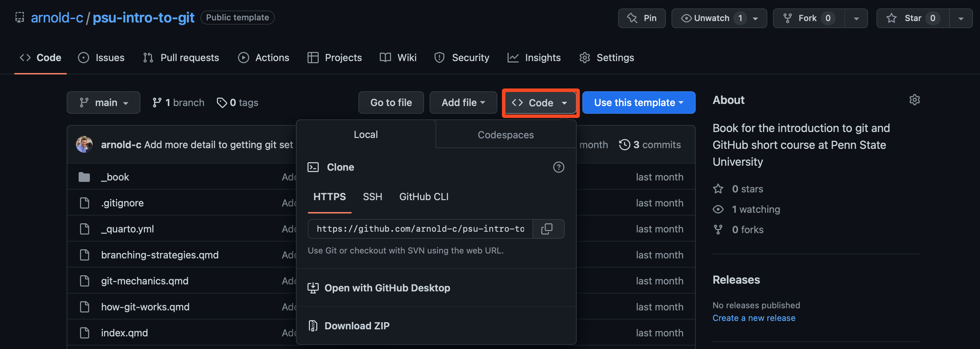View the 3 commits history
Viewport: 980px width, 349px height.
click(650, 145)
